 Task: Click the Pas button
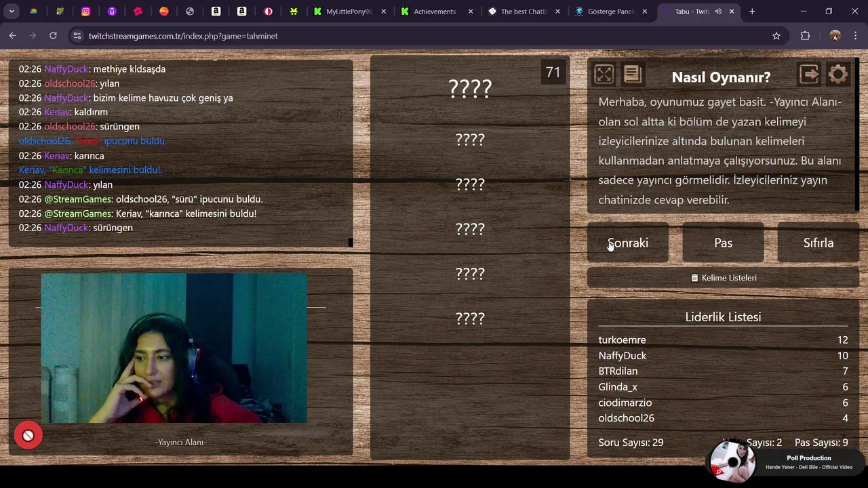tap(723, 243)
